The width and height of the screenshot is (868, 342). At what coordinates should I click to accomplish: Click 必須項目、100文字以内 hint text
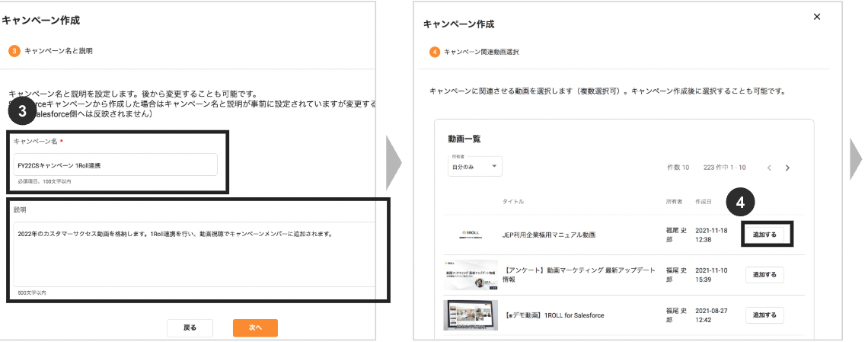(44, 181)
